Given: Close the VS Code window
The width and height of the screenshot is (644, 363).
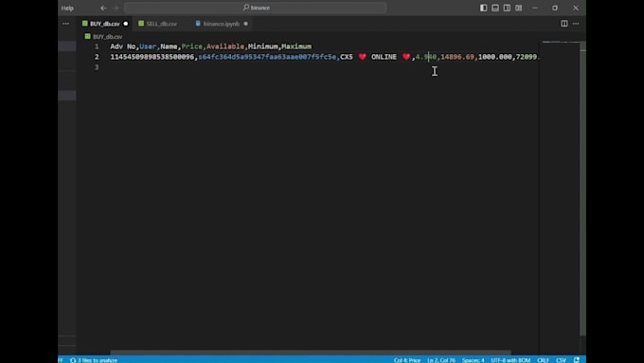Looking at the screenshot, I should click(576, 8).
